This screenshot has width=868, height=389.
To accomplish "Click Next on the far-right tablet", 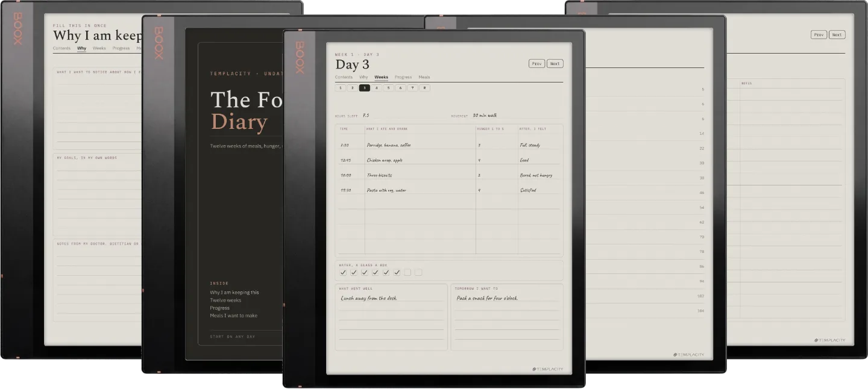I will click(x=837, y=34).
